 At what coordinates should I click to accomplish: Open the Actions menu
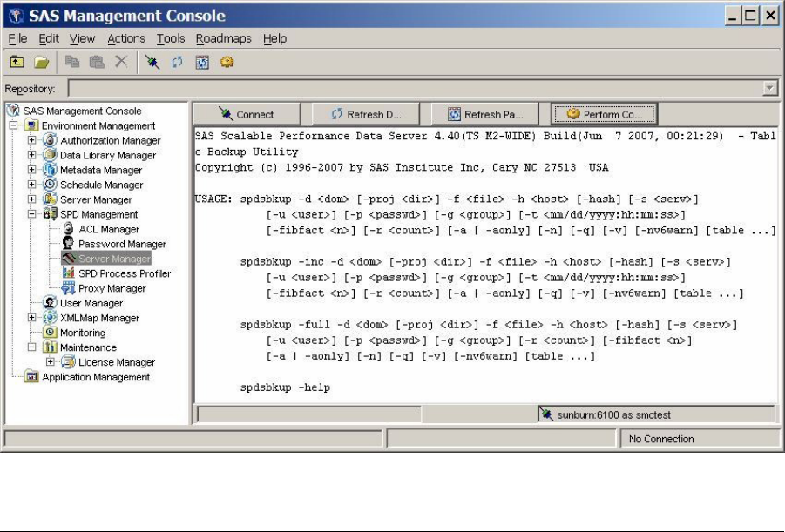(x=126, y=38)
